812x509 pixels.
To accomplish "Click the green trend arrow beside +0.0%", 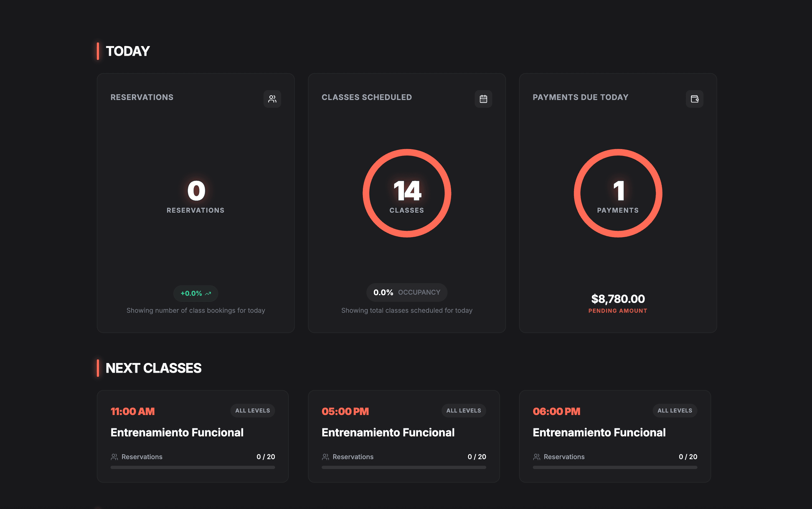I will coord(207,293).
